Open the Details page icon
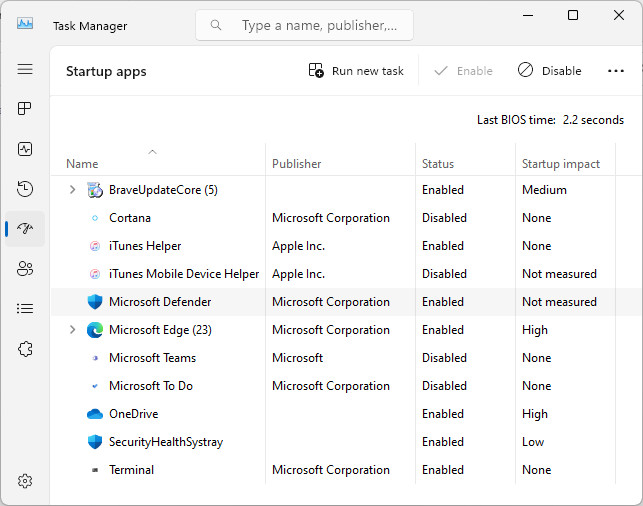643x506 pixels. (25, 308)
